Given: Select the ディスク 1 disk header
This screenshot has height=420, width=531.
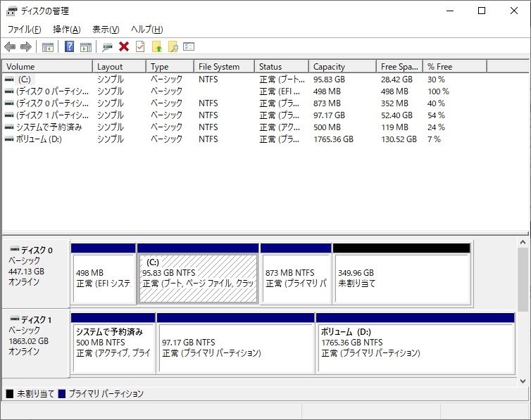Looking at the screenshot, I should (36, 343).
